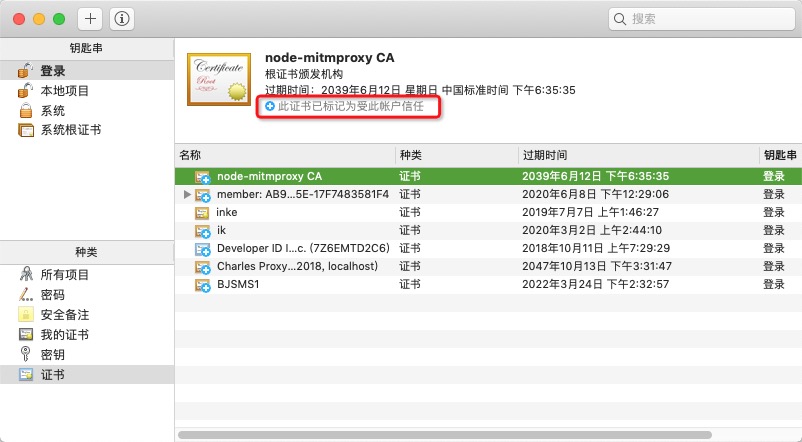Select the inke certificate row
802x442 pixels.
click(x=488, y=212)
